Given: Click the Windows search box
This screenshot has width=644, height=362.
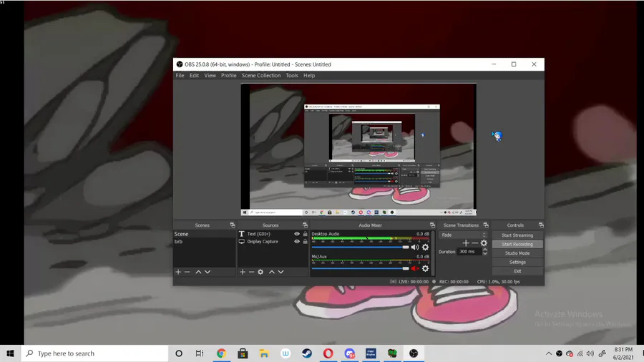Looking at the screenshot, I should pyautogui.click(x=95, y=353).
